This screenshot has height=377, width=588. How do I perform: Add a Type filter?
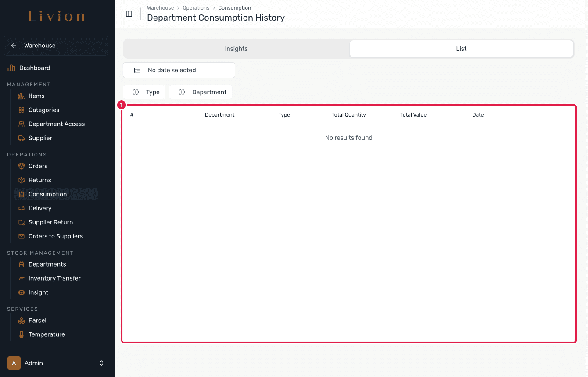tap(144, 92)
